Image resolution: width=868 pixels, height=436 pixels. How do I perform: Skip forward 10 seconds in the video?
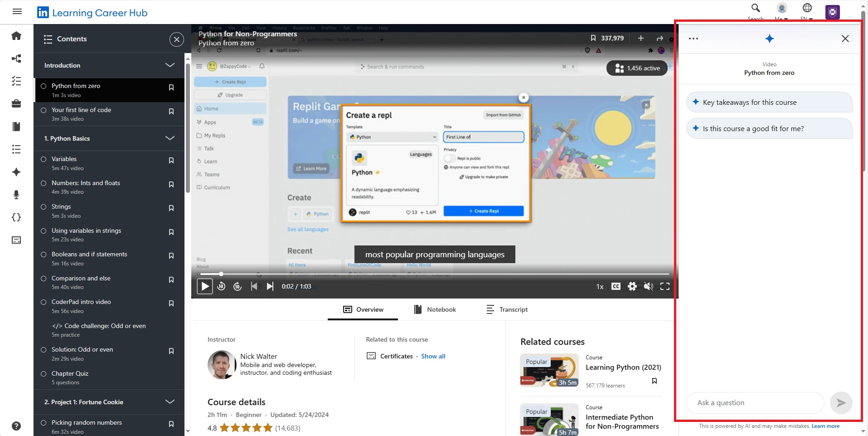click(x=237, y=286)
